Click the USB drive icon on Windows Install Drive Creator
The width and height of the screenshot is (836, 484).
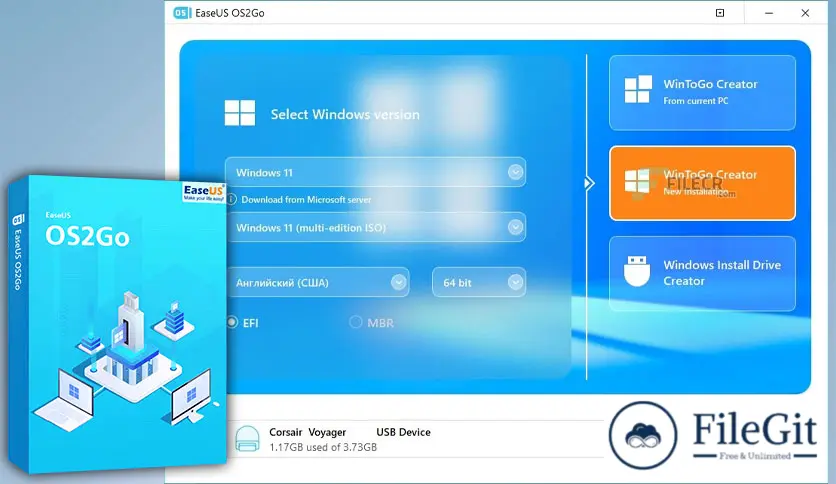[x=637, y=271]
